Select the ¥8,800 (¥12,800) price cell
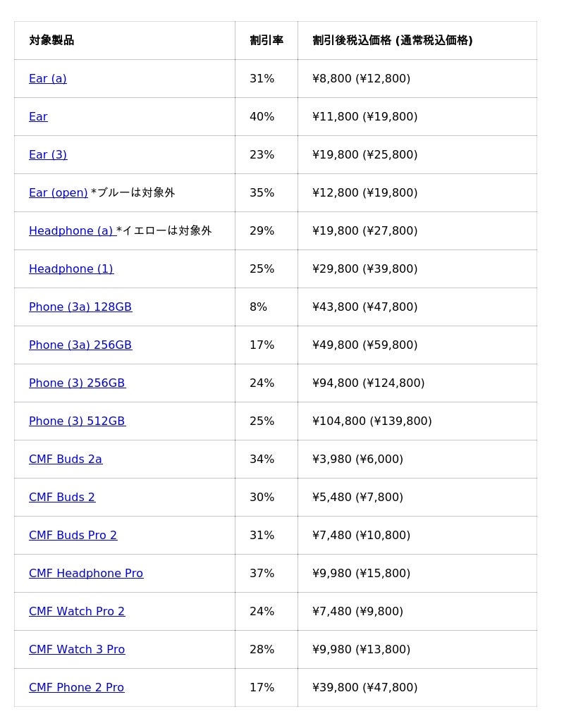The height and width of the screenshot is (728, 564). tap(417, 78)
